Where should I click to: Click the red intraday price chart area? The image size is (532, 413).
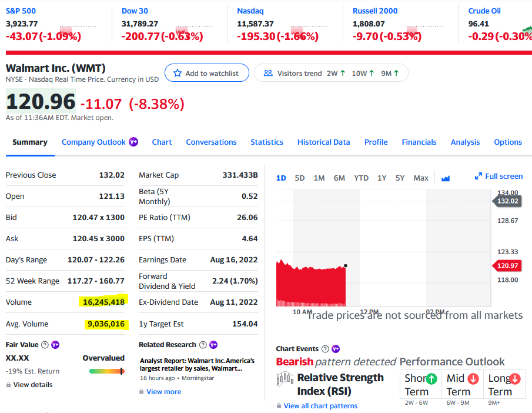click(x=311, y=283)
